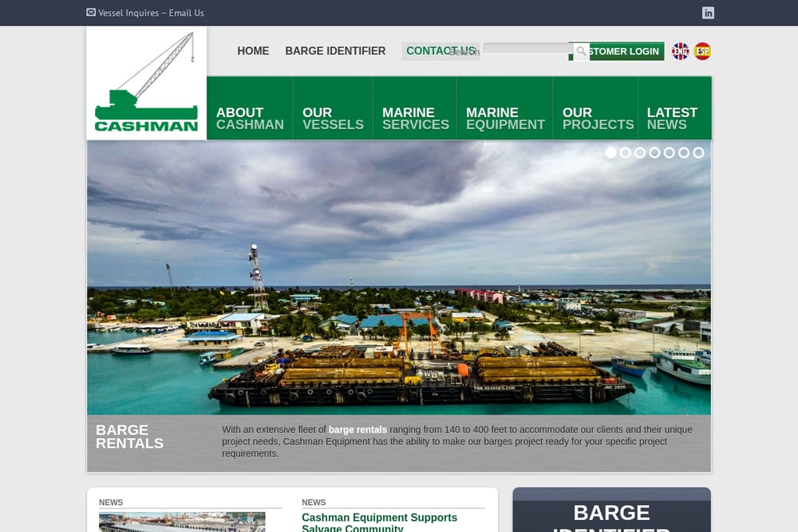This screenshot has width=798, height=532.
Task: Switch language with the Spanish flag icon
Action: (702, 51)
